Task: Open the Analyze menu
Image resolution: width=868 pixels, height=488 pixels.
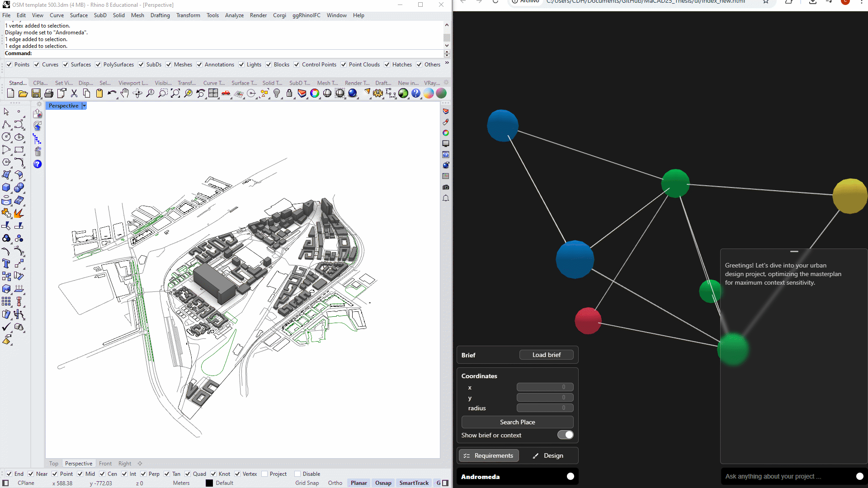Action: pyautogui.click(x=234, y=15)
